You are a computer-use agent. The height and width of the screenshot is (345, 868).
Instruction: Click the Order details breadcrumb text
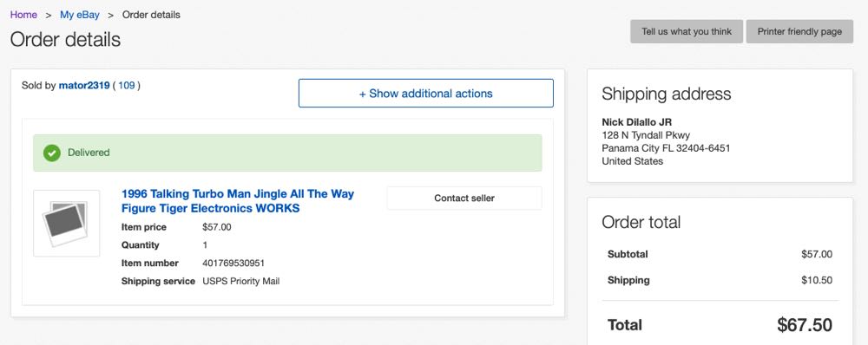point(151,15)
